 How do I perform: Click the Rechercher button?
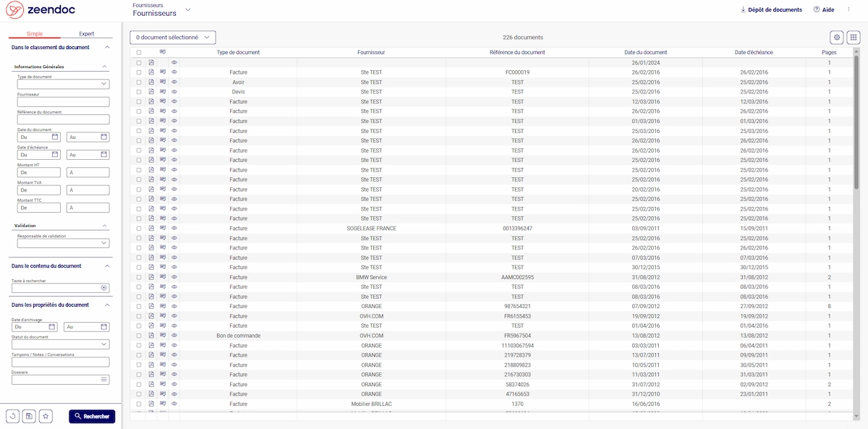point(92,417)
